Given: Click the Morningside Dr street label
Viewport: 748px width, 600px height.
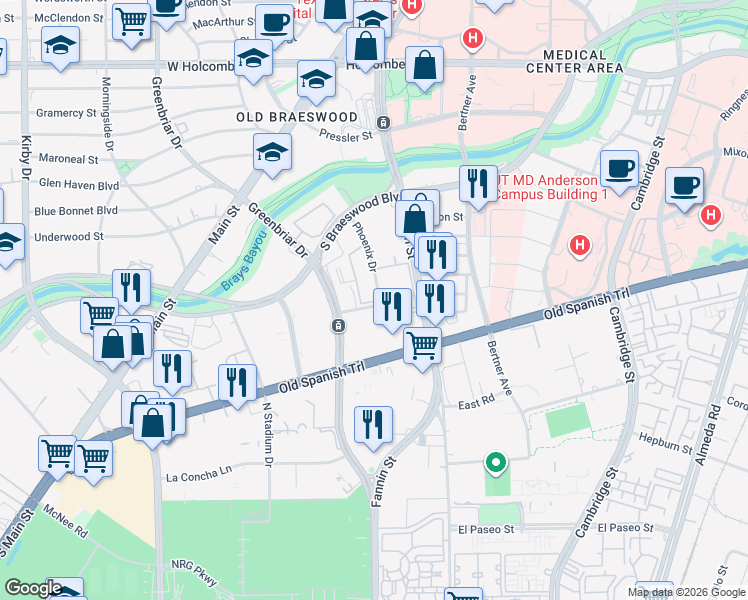Looking at the screenshot, I should (107, 114).
